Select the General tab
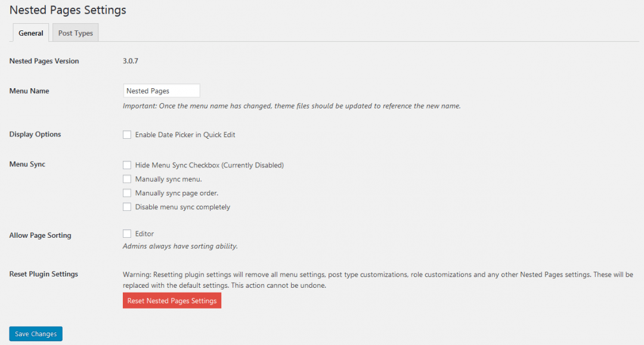The width and height of the screenshot is (644, 345). pos(30,33)
